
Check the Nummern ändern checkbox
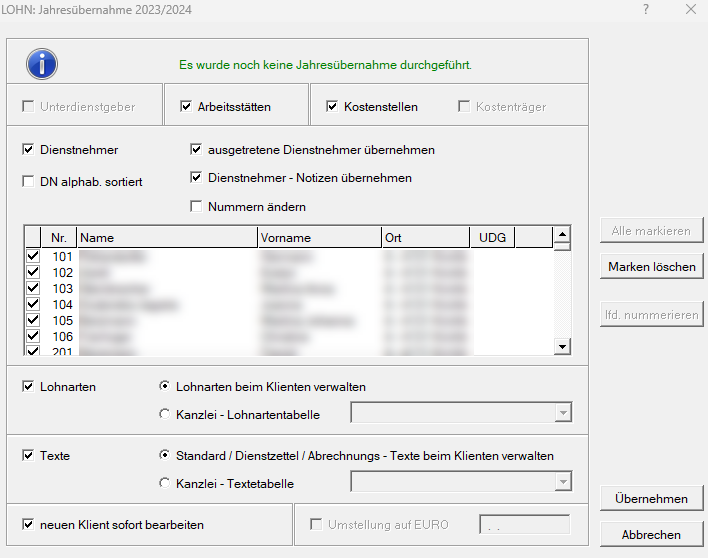point(197,207)
